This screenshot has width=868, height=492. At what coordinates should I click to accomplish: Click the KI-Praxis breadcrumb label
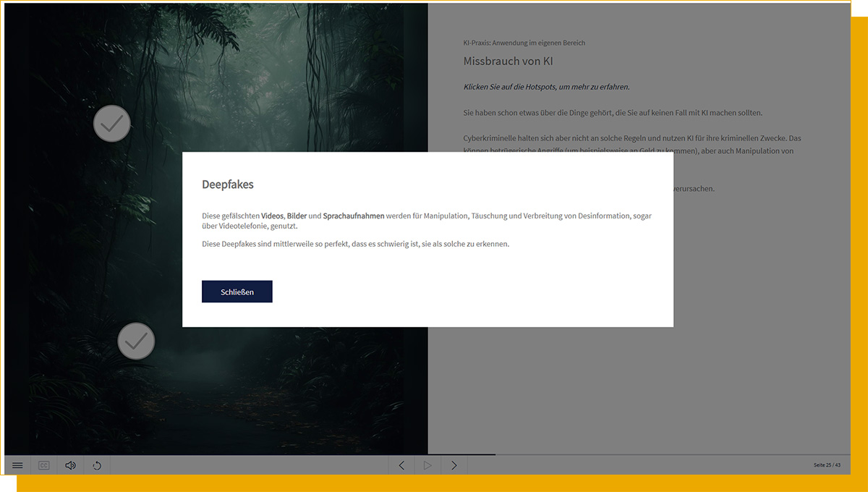[x=524, y=43]
